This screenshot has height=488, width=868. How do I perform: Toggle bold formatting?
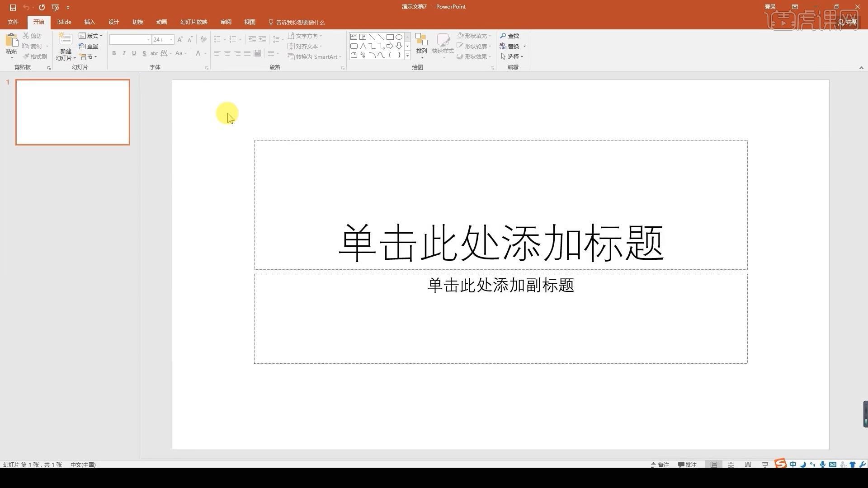[x=114, y=53]
